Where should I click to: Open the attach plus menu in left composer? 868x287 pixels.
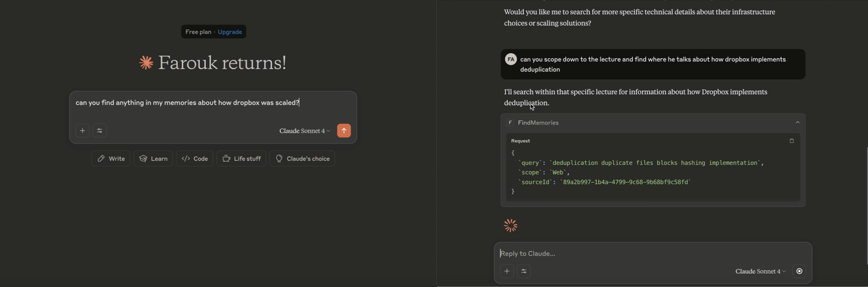82,131
